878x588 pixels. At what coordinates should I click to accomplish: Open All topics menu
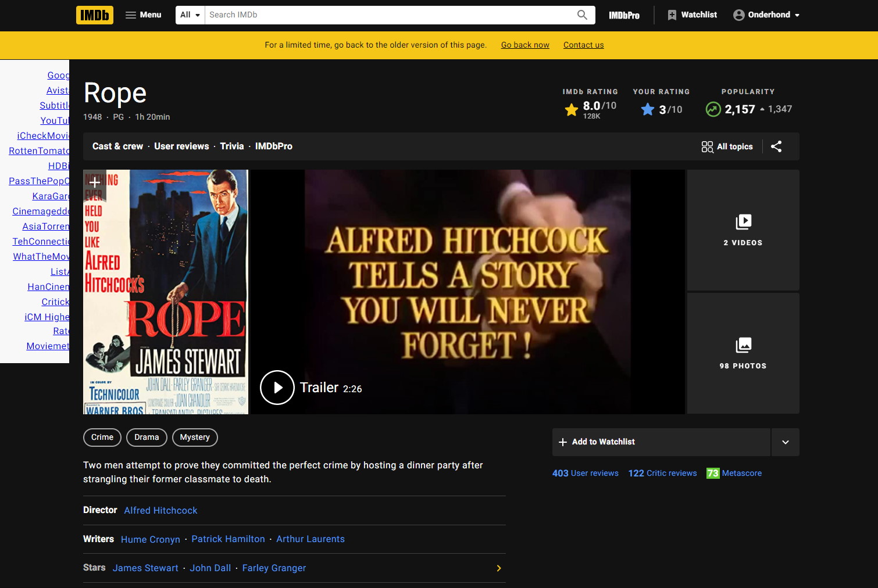(x=727, y=146)
